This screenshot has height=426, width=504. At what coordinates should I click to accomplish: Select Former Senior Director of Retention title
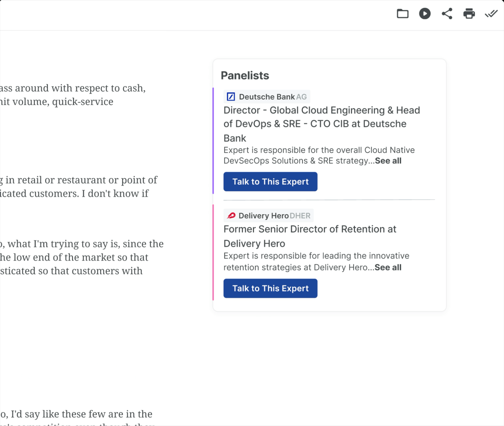[310, 236]
